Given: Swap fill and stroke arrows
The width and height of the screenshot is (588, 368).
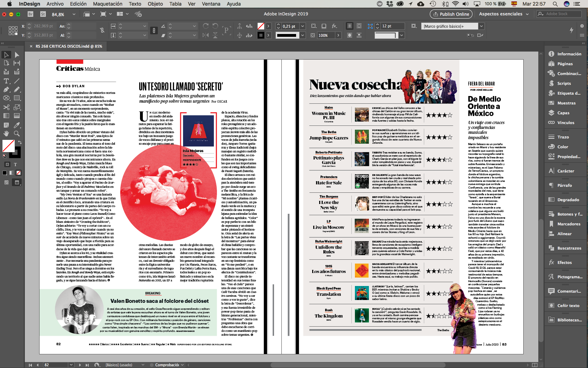Looking at the screenshot, I should [20, 142].
